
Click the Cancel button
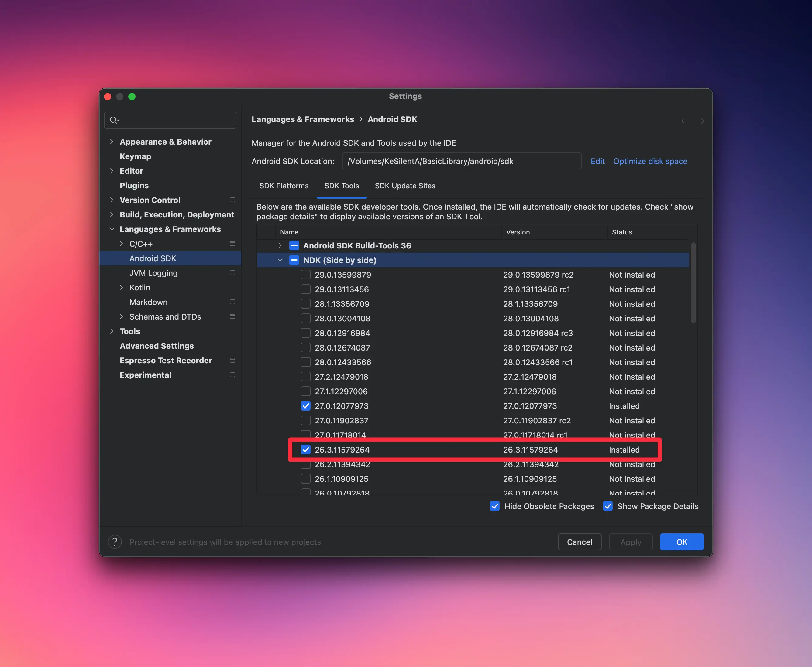tap(580, 542)
